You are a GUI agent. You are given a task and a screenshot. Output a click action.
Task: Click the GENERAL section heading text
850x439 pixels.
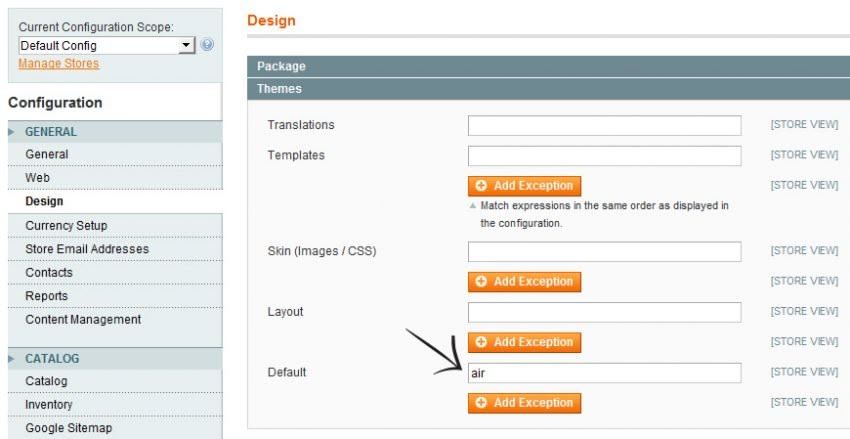point(51,132)
